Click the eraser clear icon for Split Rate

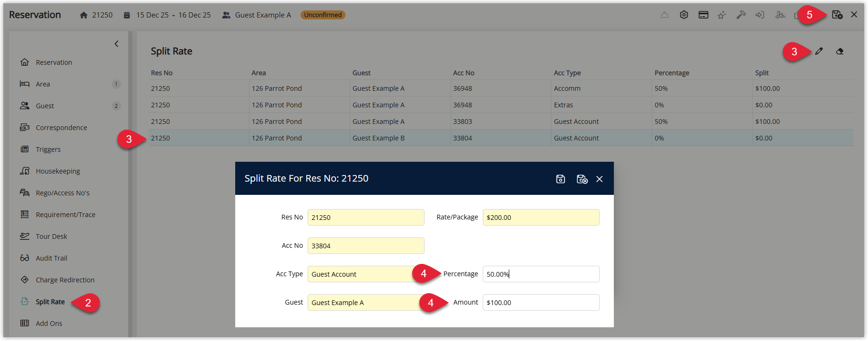(x=840, y=51)
